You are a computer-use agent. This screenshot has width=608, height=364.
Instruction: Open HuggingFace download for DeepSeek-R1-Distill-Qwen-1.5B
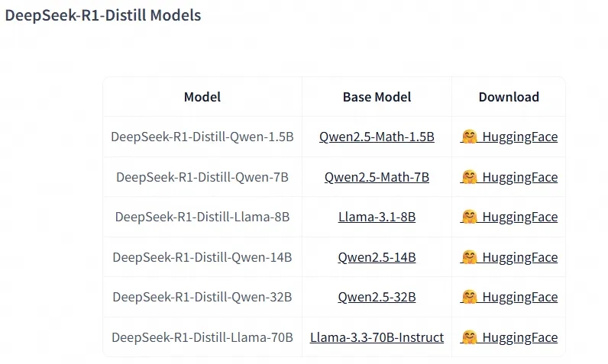click(509, 137)
